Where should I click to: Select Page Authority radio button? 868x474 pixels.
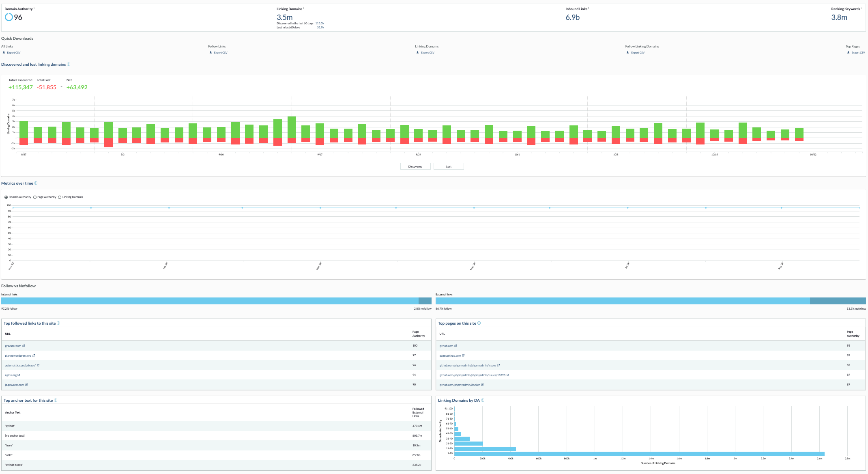pyautogui.click(x=35, y=197)
